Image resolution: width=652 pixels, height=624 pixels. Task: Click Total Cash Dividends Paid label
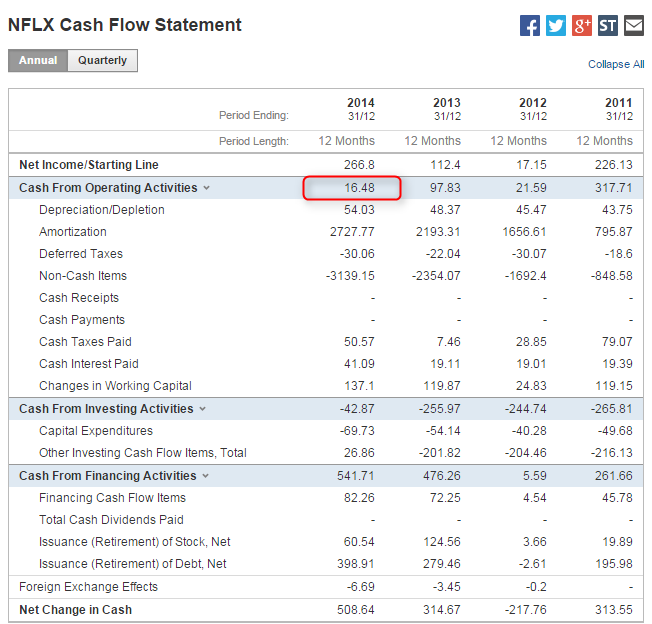coord(111,520)
